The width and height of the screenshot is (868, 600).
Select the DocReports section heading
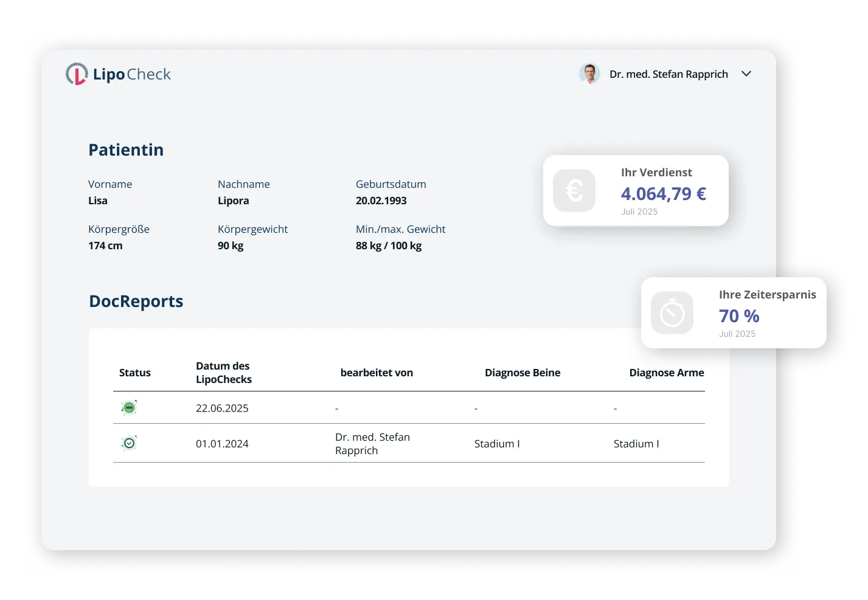[x=136, y=301]
